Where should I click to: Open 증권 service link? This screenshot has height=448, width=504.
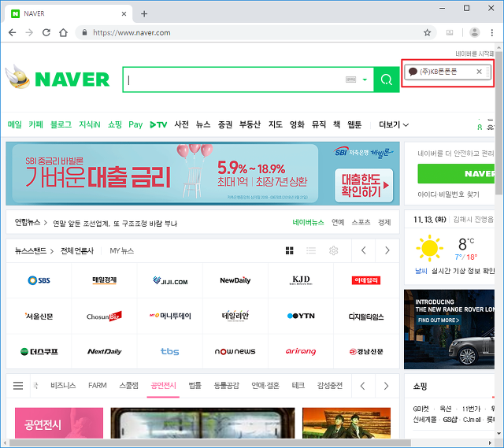point(225,124)
